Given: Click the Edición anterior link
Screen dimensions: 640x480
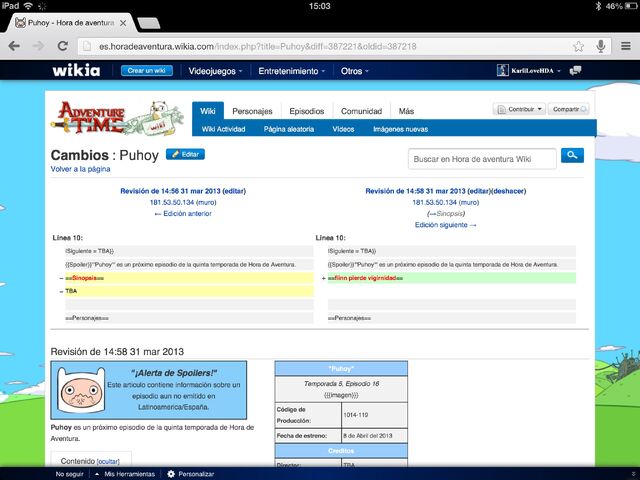Looking at the screenshot, I should pyautogui.click(x=183, y=213).
